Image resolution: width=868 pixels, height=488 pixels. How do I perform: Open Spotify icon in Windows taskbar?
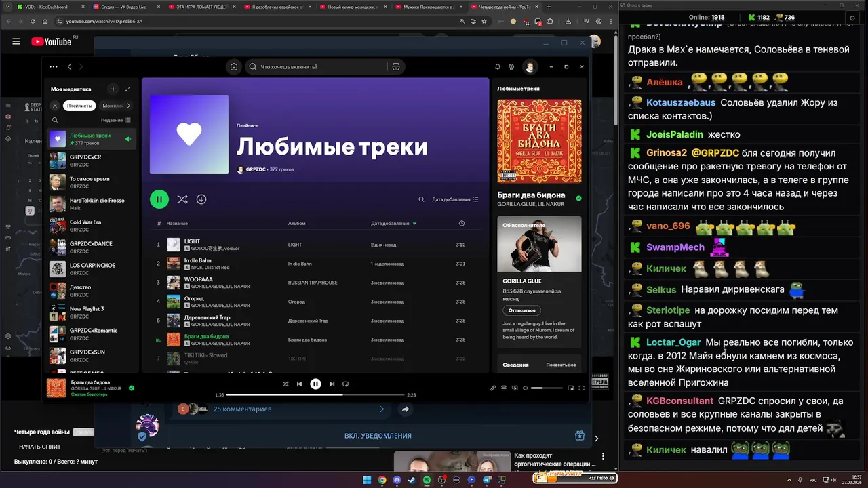click(427, 480)
